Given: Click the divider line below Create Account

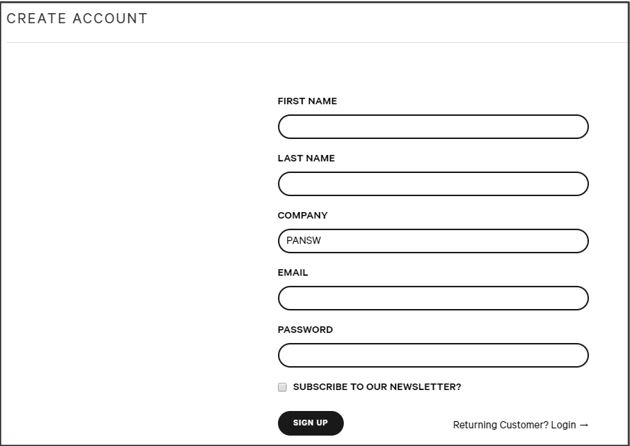Looking at the screenshot, I should click(x=315, y=42).
